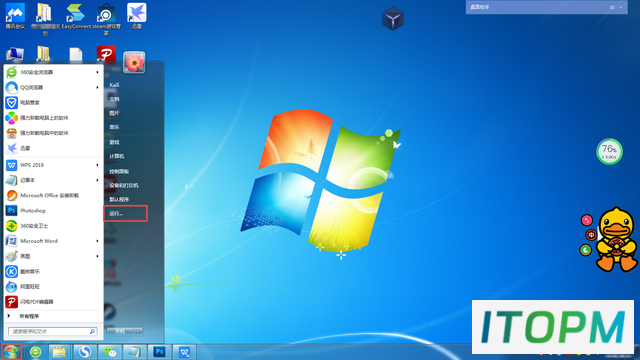Open WeChat from the taskbar

click(109, 352)
